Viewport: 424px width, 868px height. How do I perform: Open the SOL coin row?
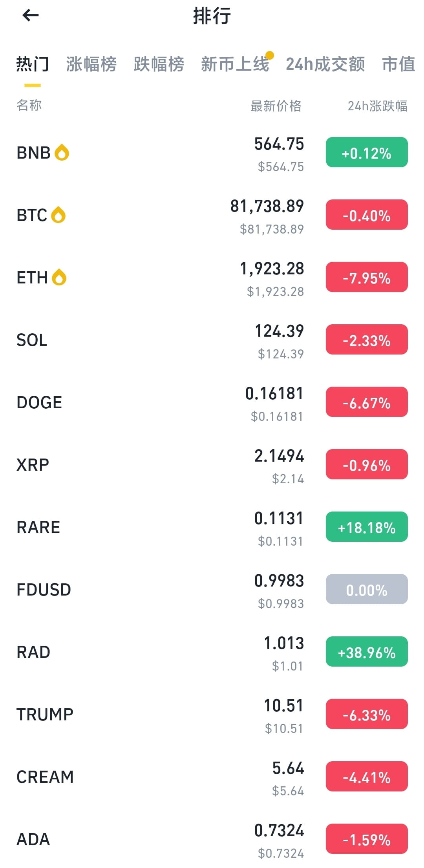[212, 340]
